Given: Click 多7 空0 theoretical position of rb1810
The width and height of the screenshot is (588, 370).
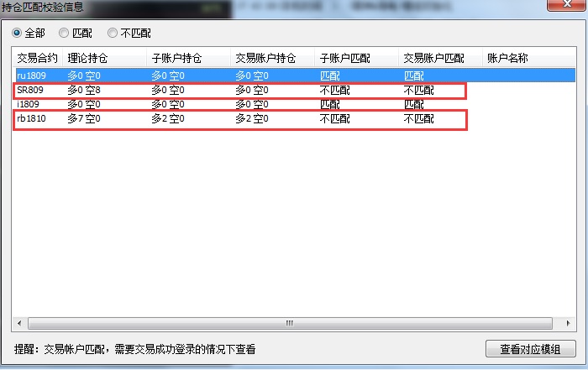Looking at the screenshot, I should point(84,118).
